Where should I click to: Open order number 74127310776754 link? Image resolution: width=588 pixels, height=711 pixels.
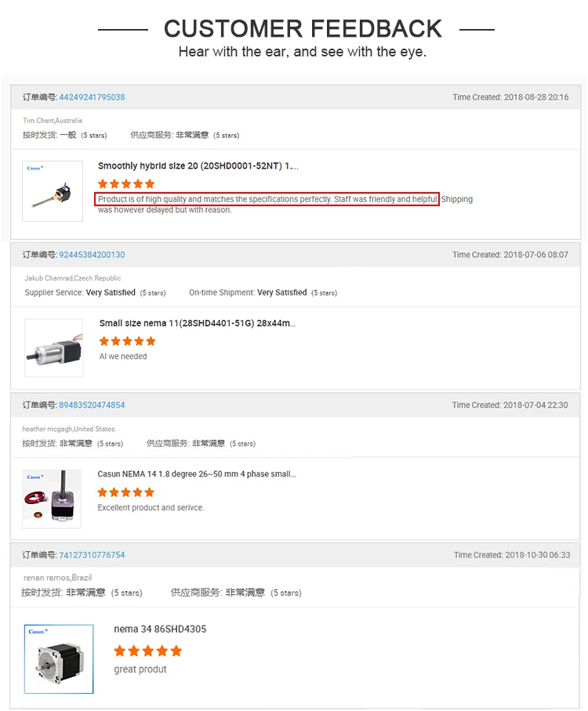(x=92, y=555)
